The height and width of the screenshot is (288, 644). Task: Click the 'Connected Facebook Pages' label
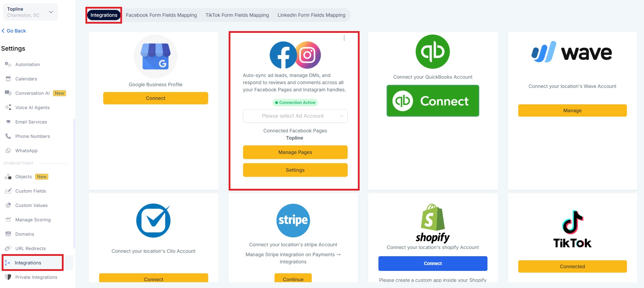[295, 131]
